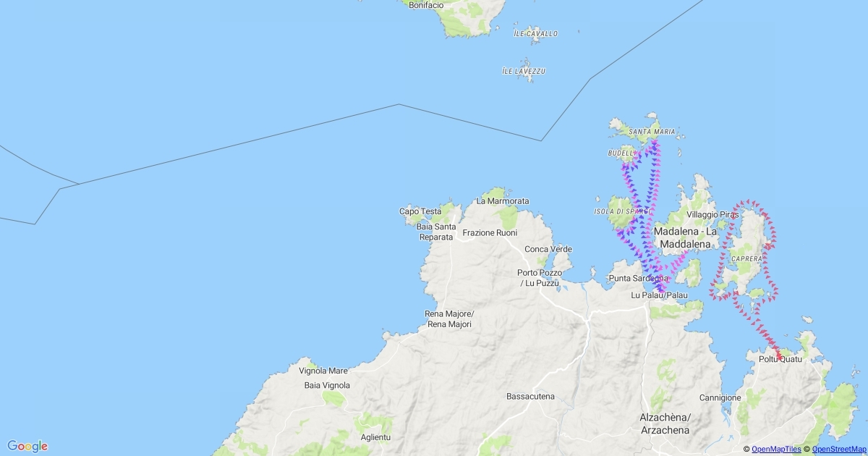Open the OpenStreetMap attribution link

coord(839,449)
